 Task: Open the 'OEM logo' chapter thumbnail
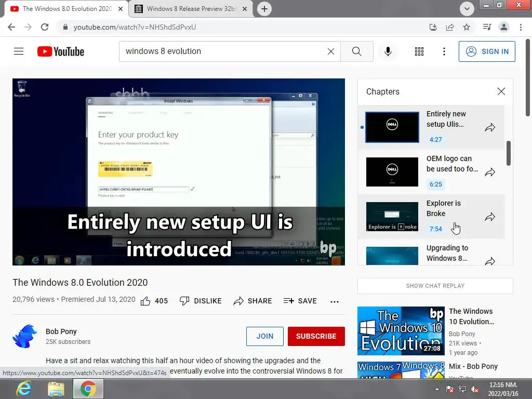pyautogui.click(x=392, y=171)
